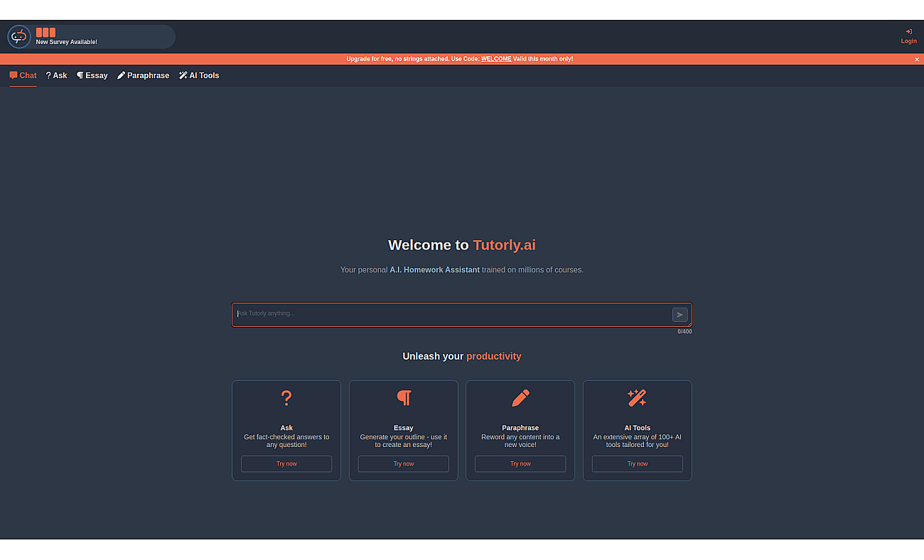This screenshot has height=560, width=924.
Task: Click the Ask card description text
Action: pyautogui.click(x=286, y=441)
